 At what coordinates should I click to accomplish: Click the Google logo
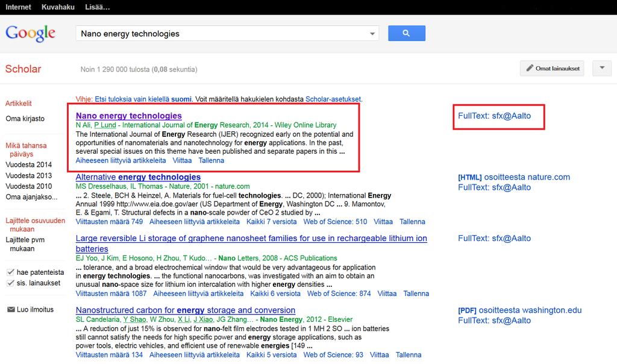coord(30,33)
